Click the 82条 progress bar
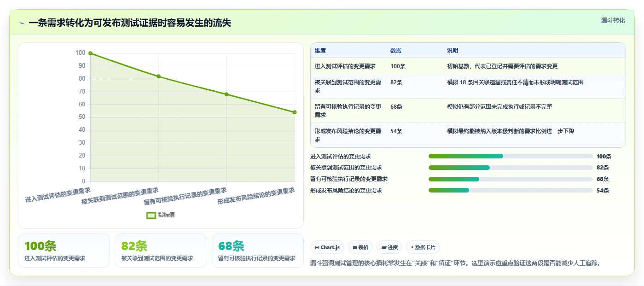The height and width of the screenshot is (286, 644). [x=511, y=168]
